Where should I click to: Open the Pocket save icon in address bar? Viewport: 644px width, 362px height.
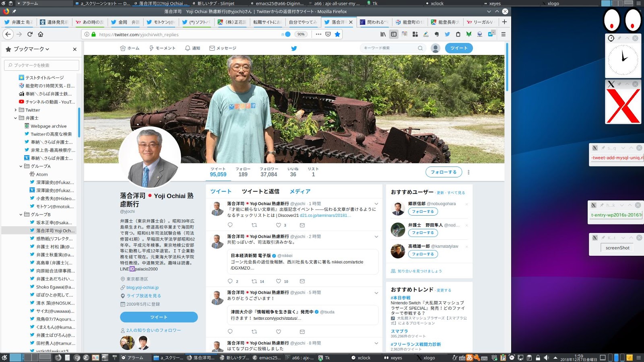click(328, 34)
